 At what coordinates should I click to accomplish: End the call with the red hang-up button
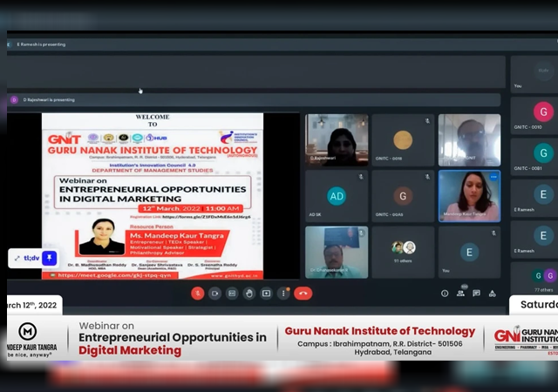pyautogui.click(x=303, y=294)
